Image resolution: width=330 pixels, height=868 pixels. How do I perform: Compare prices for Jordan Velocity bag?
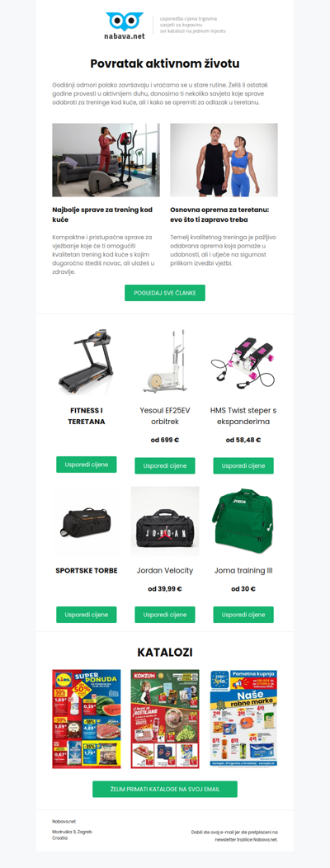coord(165,615)
